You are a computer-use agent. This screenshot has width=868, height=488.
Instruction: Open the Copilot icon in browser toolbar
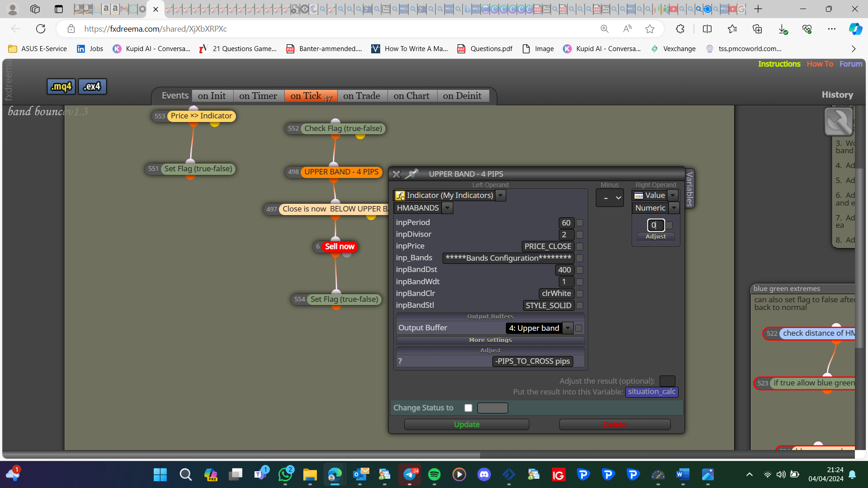pos(855,29)
